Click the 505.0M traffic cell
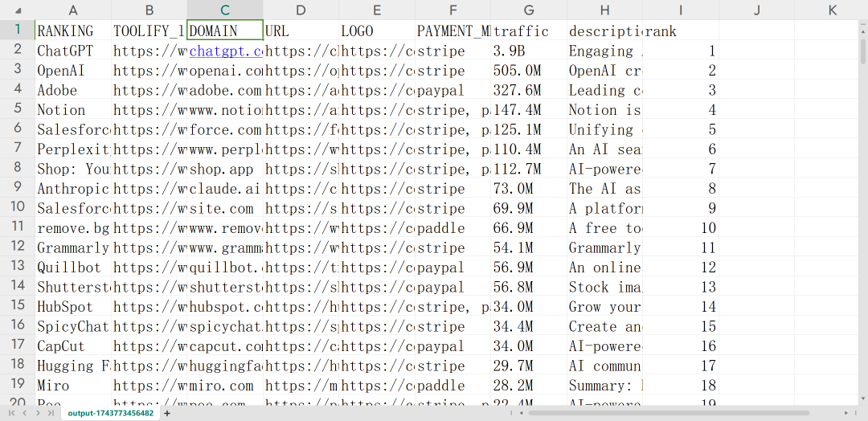Viewport: 868px width, 421px height. (529, 70)
